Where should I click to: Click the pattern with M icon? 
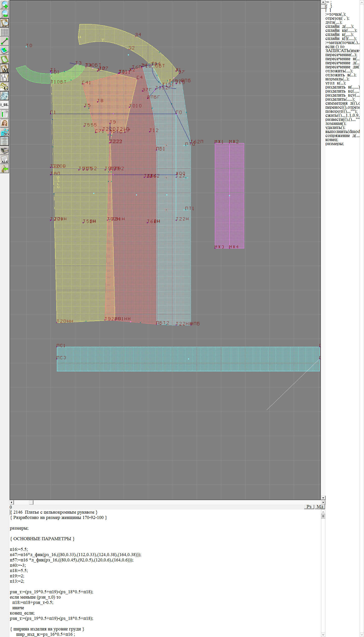(5, 69)
